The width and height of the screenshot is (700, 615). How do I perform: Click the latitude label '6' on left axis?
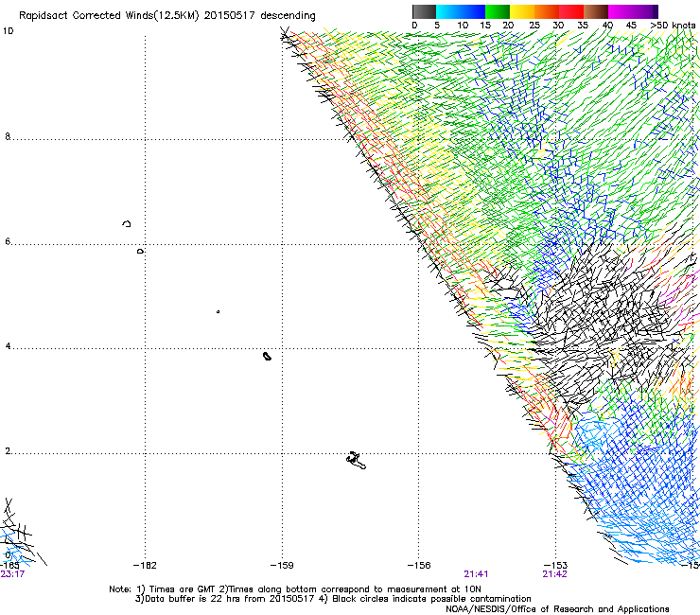click(8, 241)
